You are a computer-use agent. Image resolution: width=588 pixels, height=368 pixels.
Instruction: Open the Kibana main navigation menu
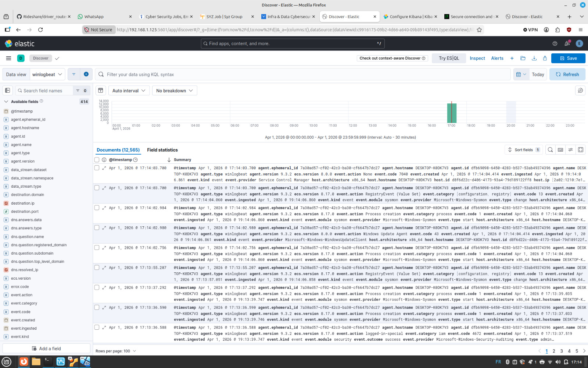point(8,58)
